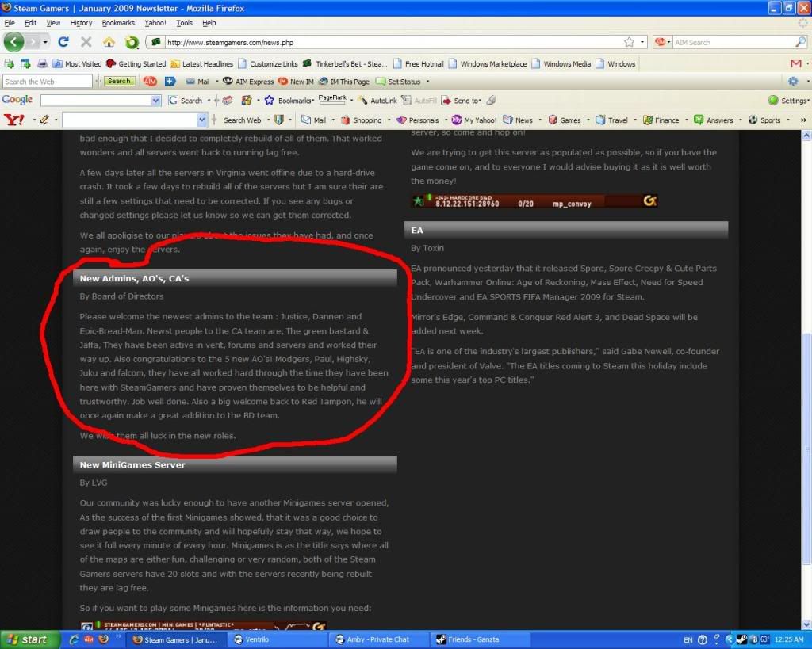The image size is (812, 649).
Task: Open the Tools menu
Action: click(184, 23)
